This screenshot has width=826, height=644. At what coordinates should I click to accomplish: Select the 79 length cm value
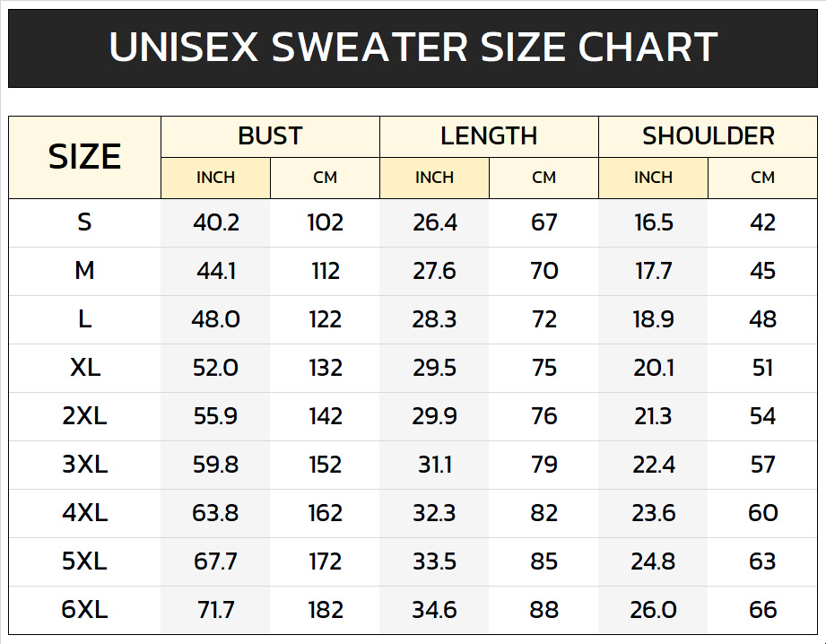[543, 465]
